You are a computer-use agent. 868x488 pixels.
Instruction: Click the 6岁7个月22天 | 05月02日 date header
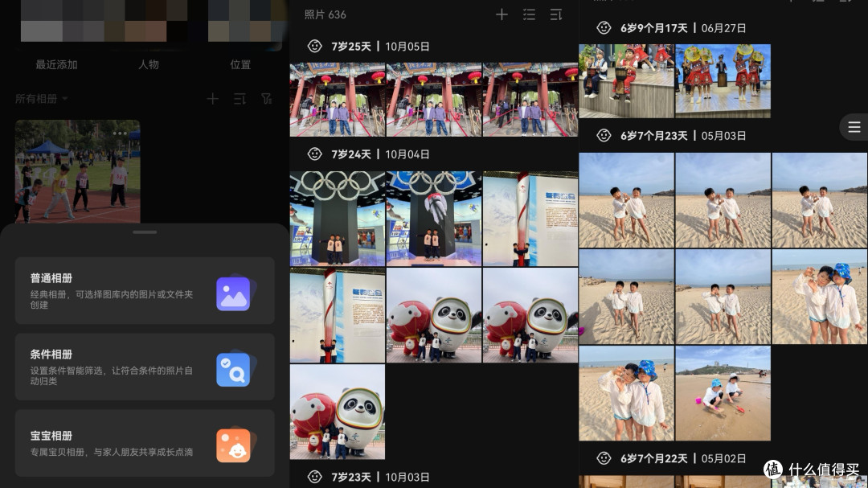pyautogui.click(x=683, y=458)
